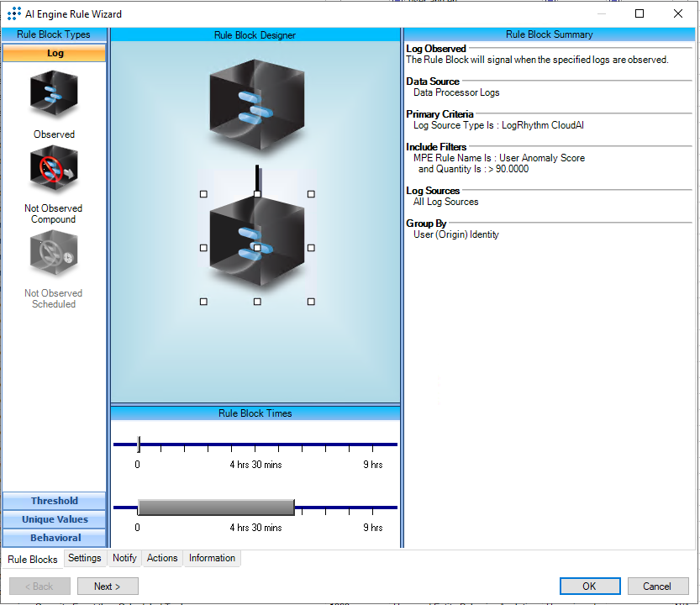Screen dimensions: 700x605
Task: Expand the Threshold rule block section
Action: pos(55,501)
